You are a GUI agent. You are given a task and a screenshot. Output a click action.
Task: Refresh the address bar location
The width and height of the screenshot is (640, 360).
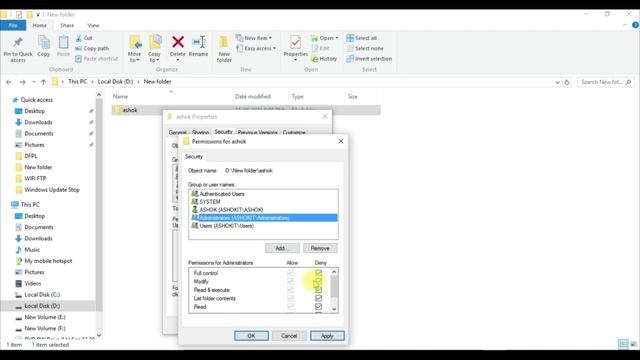point(567,82)
